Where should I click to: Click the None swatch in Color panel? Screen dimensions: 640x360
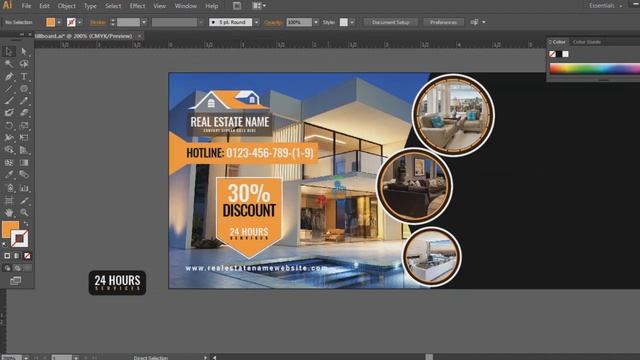pos(552,54)
